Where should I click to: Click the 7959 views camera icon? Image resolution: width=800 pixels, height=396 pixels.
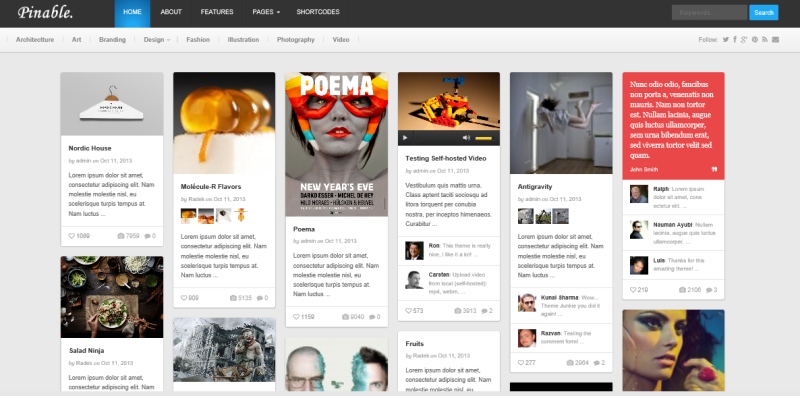(x=121, y=236)
